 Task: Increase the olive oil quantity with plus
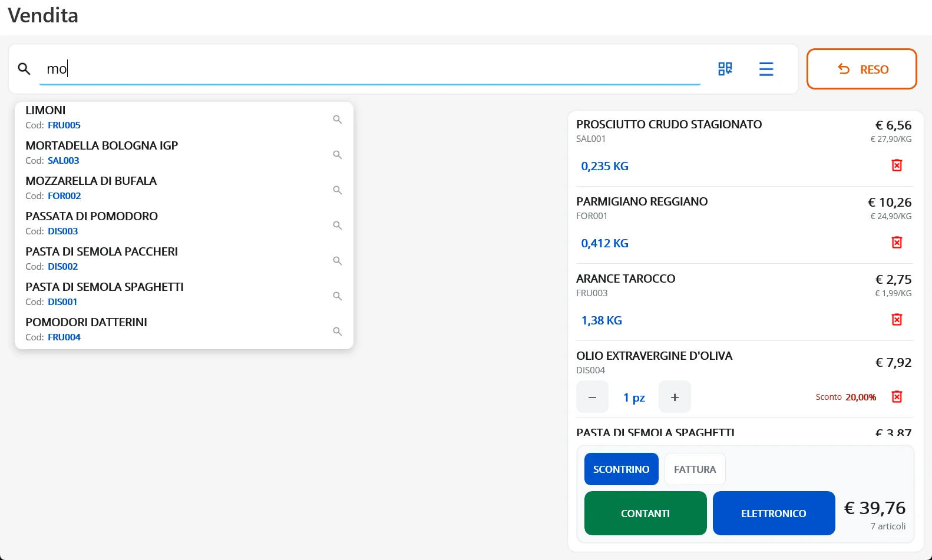click(x=675, y=397)
